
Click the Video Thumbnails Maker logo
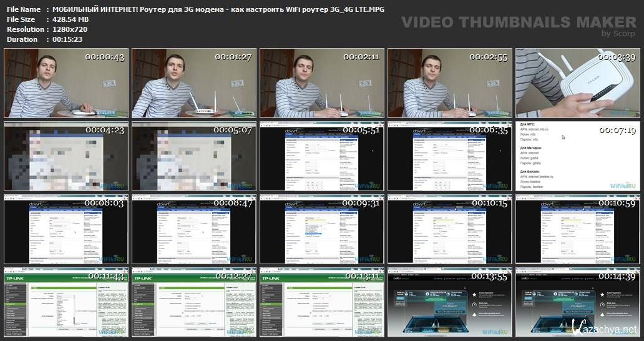[x=519, y=24]
